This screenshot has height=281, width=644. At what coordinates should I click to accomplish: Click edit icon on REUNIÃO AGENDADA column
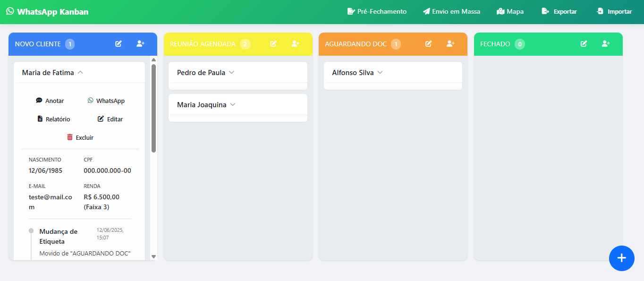tap(273, 44)
